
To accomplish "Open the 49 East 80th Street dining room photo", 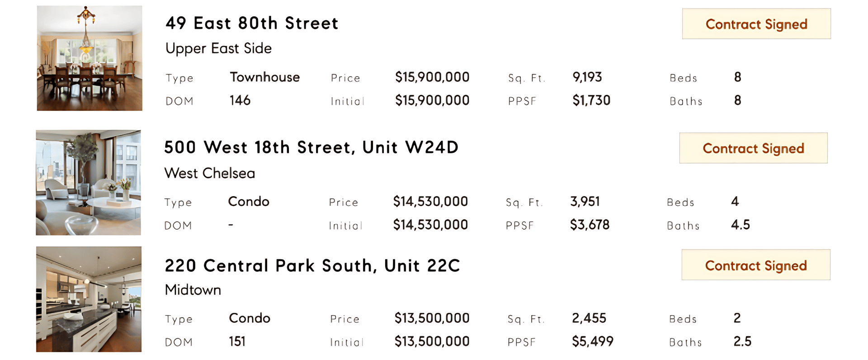I will 90,58.
